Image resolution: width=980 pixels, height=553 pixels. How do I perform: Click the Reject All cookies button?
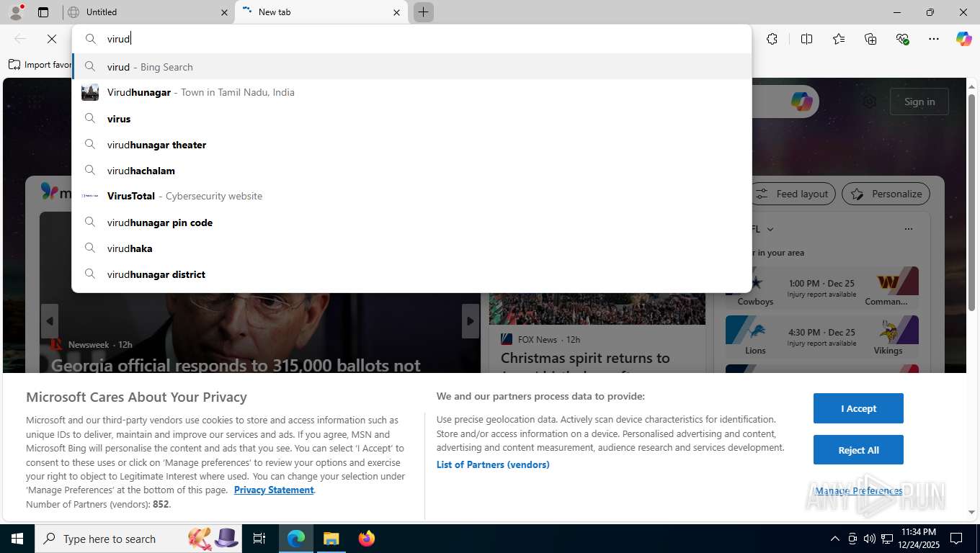tap(858, 450)
